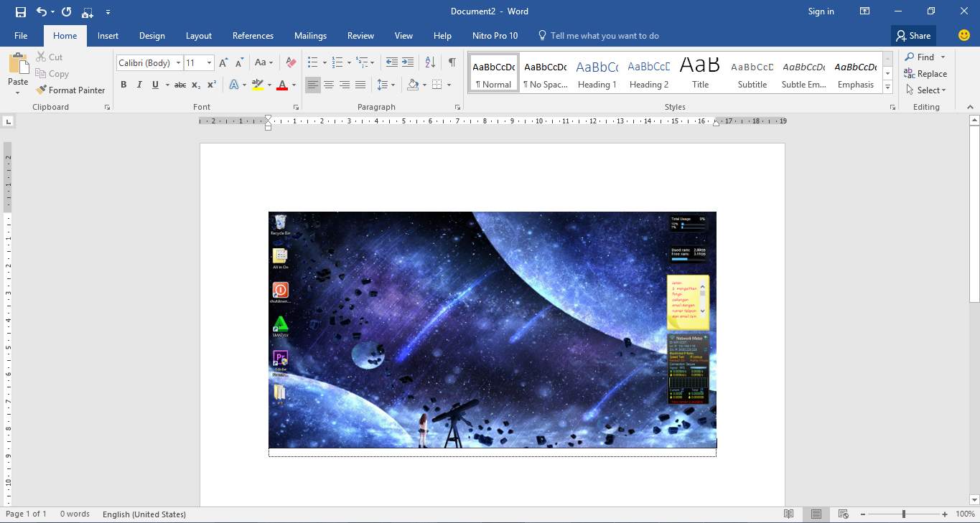Show paragraph marks with the pilcrow icon
The width and height of the screenshot is (980, 523).
pos(452,62)
